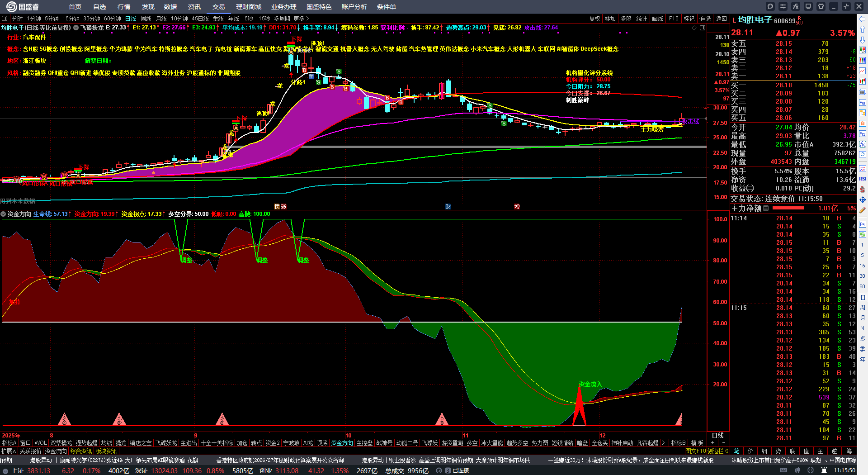Click the -自选 remove from watchlist button
This screenshot has height=475, width=868.
[x=705, y=19]
